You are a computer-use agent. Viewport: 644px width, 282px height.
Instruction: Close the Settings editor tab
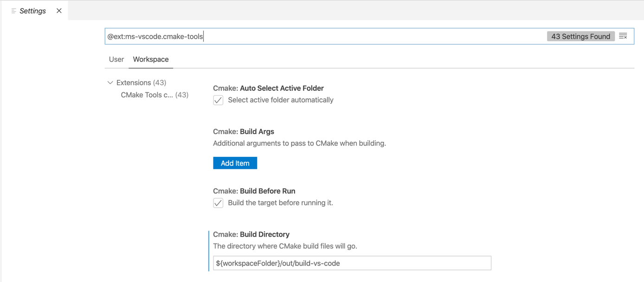coord(58,10)
